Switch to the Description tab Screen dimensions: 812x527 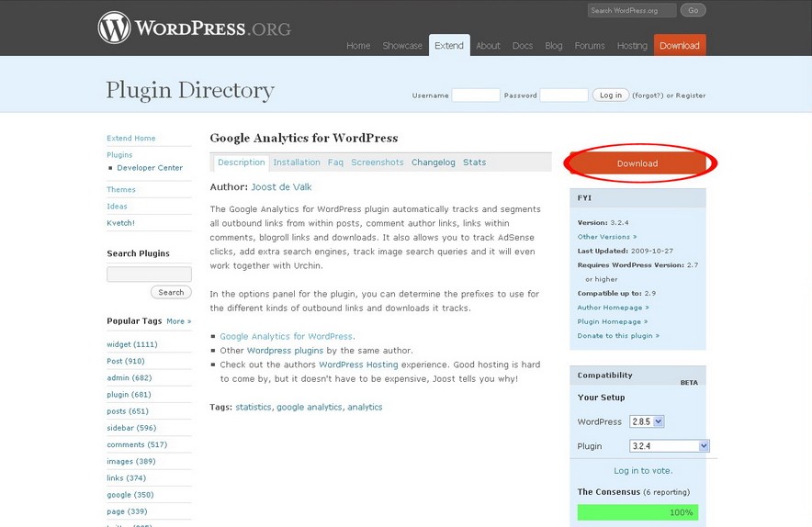pos(242,163)
